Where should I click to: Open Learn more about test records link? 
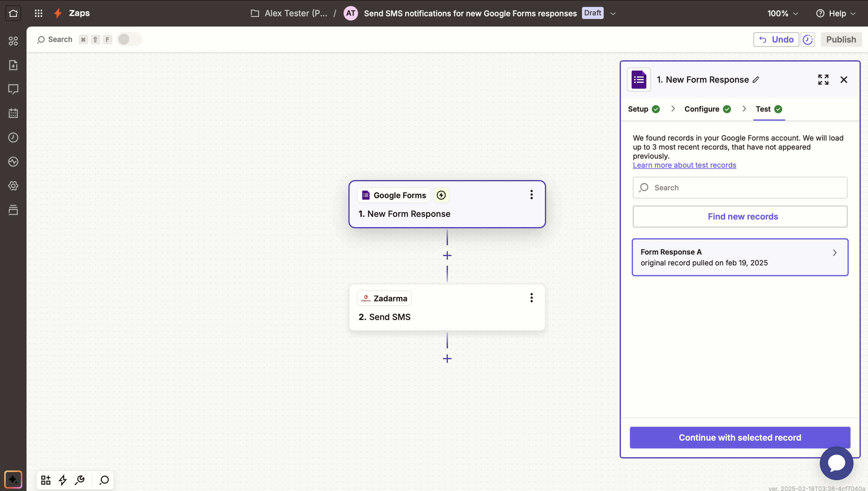[684, 165]
